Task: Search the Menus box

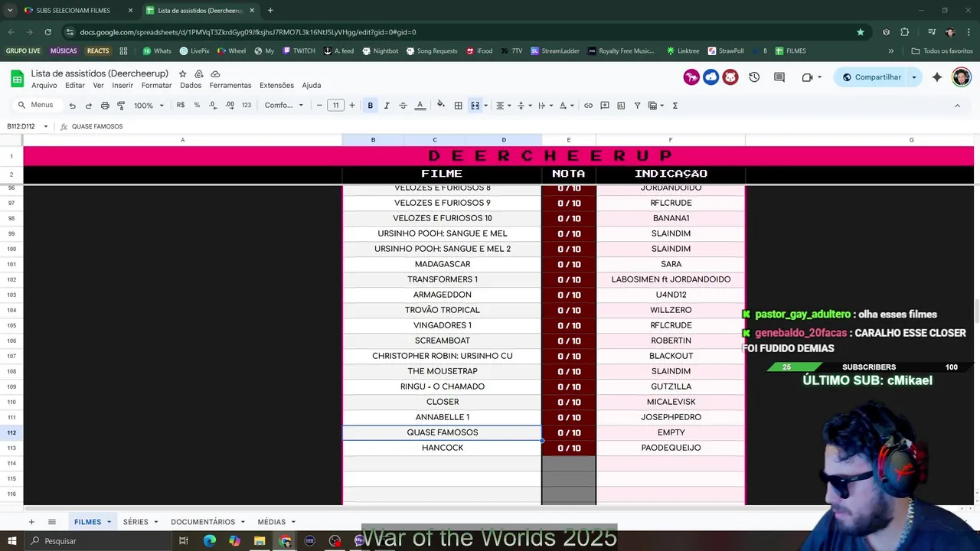Action: click(x=36, y=106)
